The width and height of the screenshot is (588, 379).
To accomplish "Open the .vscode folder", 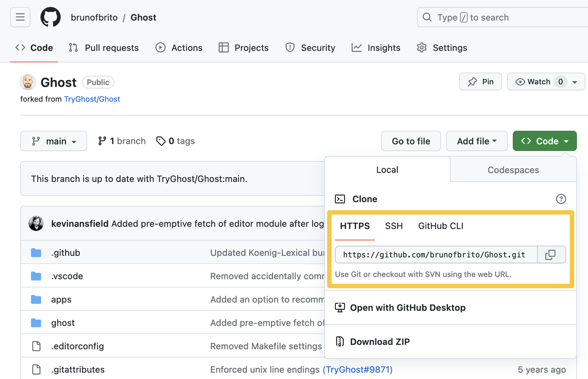I will point(67,276).
